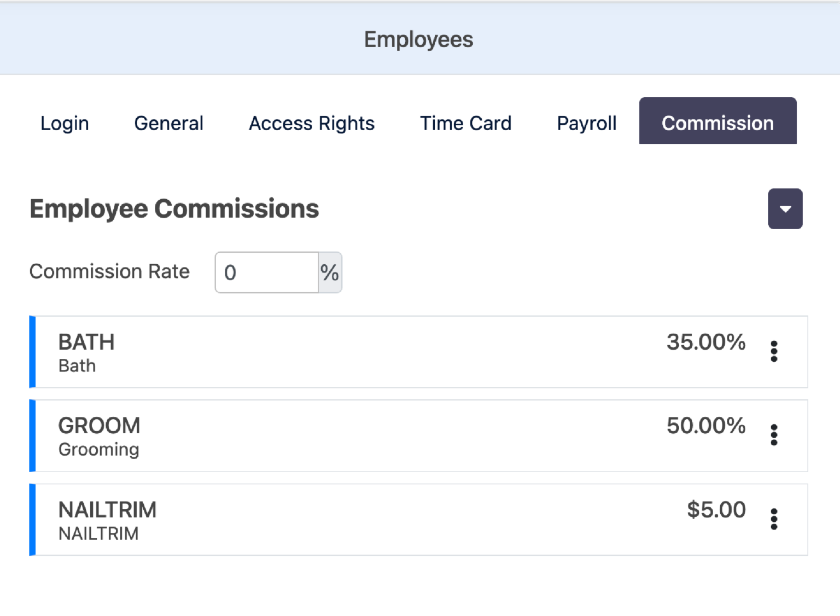The image size is (840, 616).
Task: Switch to the Login tab
Action: (x=65, y=123)
